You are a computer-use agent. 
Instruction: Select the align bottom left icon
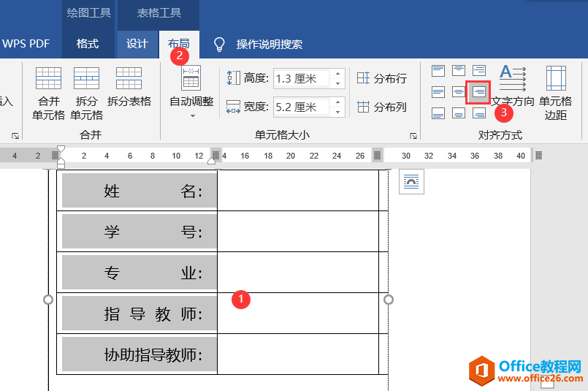[x=438, y=113]
